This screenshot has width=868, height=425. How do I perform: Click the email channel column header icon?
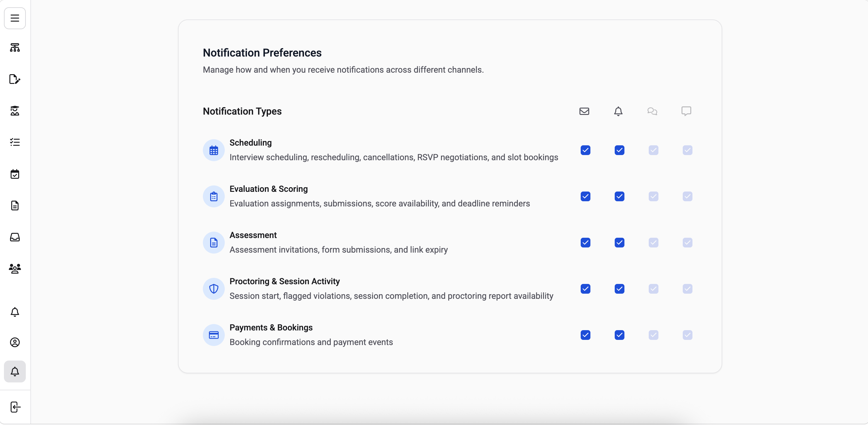pos(584,111)
